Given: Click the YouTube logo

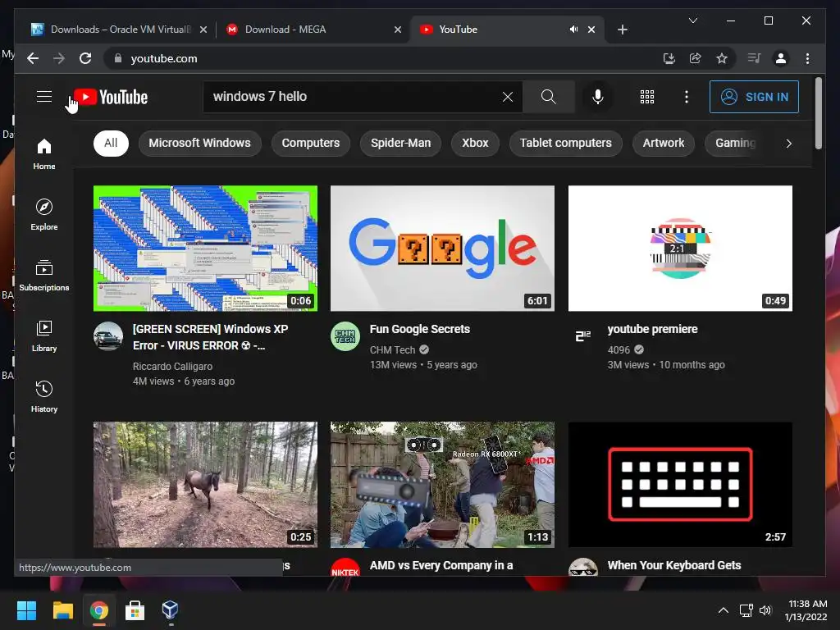Looking at the screenshot, I should 111,97.
